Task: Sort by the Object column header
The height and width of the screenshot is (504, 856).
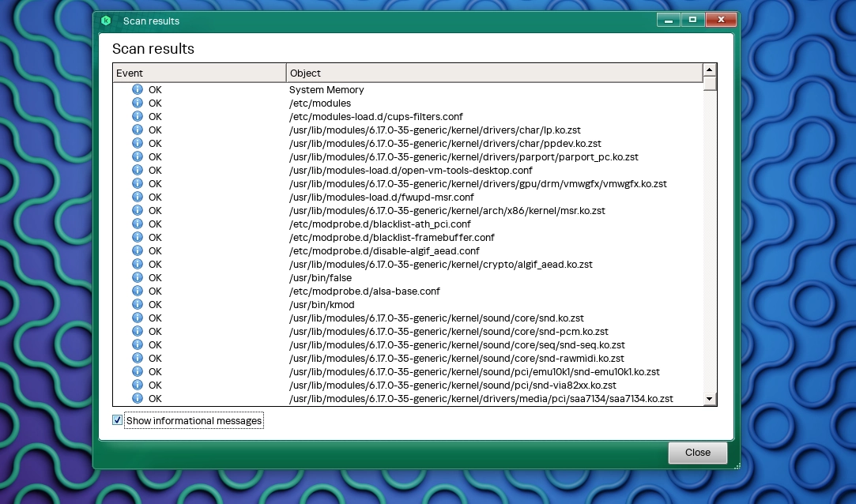Action: (495, 73)
